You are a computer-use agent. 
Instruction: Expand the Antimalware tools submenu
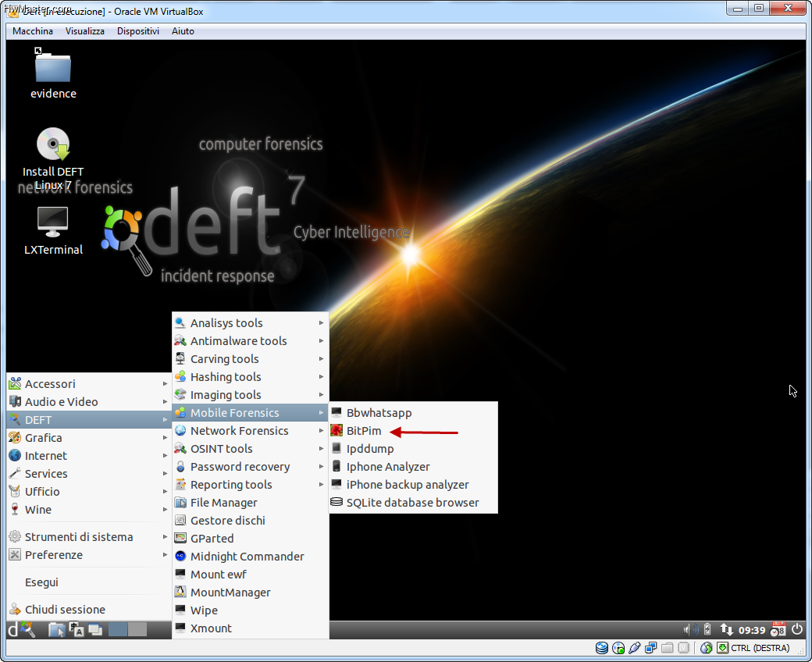[x=251, y=341]
